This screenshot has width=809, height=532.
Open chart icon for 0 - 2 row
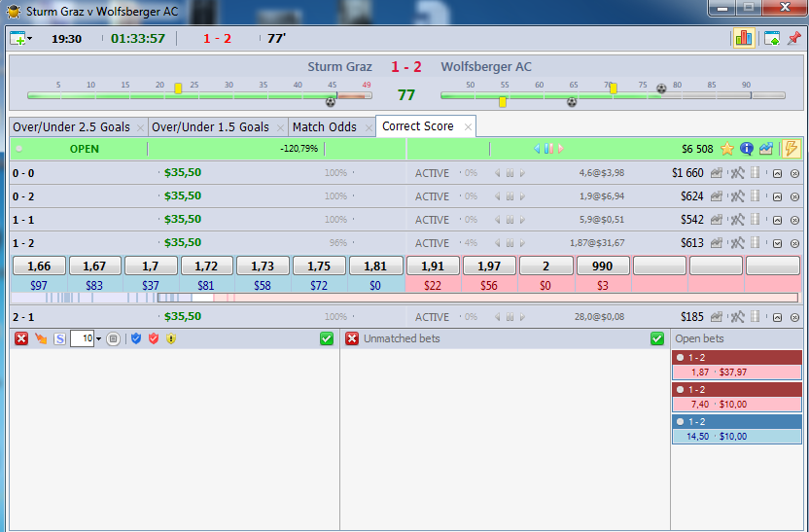pos(716,196)
